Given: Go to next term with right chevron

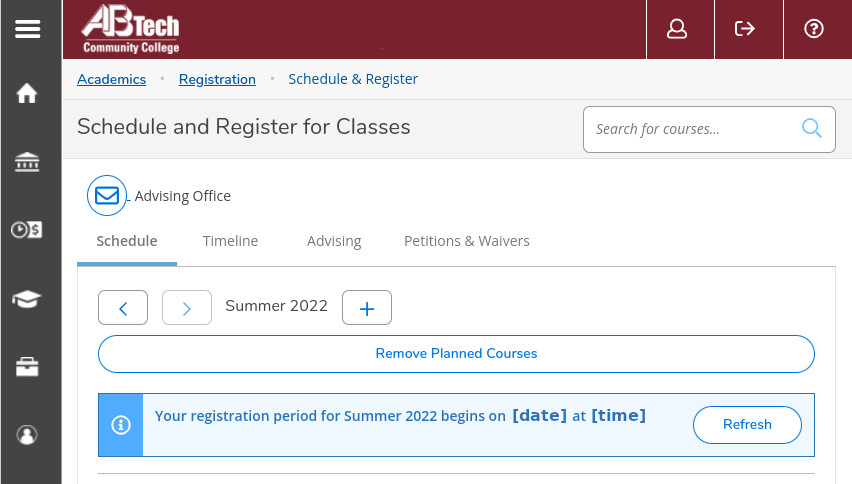Looking at the screenshot, I should coord(187,308).
